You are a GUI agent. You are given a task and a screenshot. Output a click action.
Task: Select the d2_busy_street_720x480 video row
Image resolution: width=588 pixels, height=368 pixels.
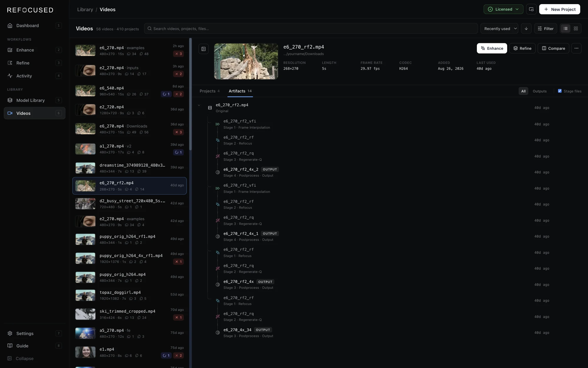[129, 204]
